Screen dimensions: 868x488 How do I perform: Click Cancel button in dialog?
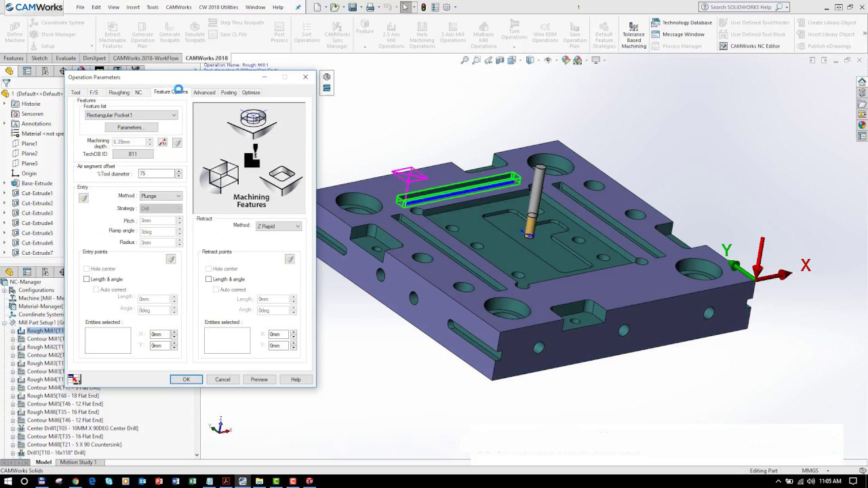pos(222,380)
